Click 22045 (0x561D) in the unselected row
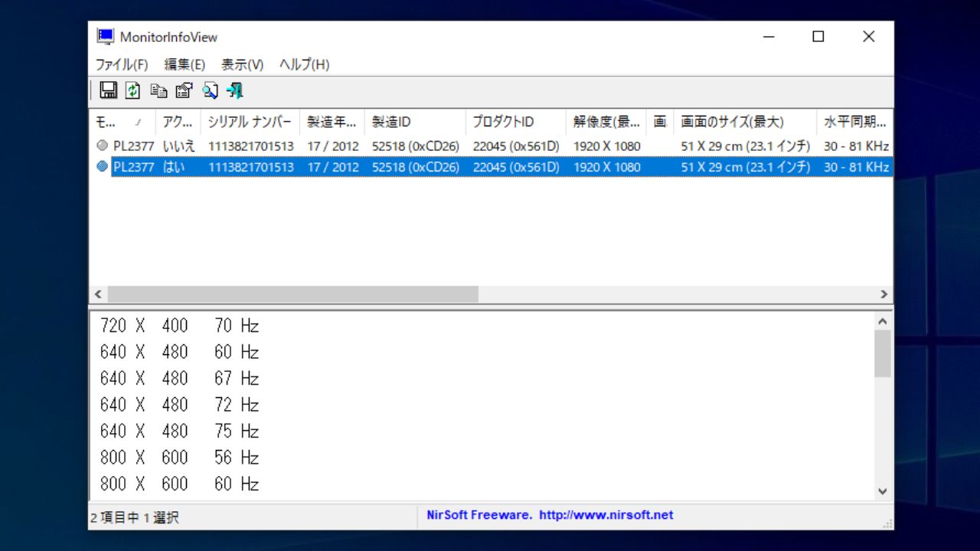This screenshot has height=551, width=980. pyautogui.click(x=516, y=145)
